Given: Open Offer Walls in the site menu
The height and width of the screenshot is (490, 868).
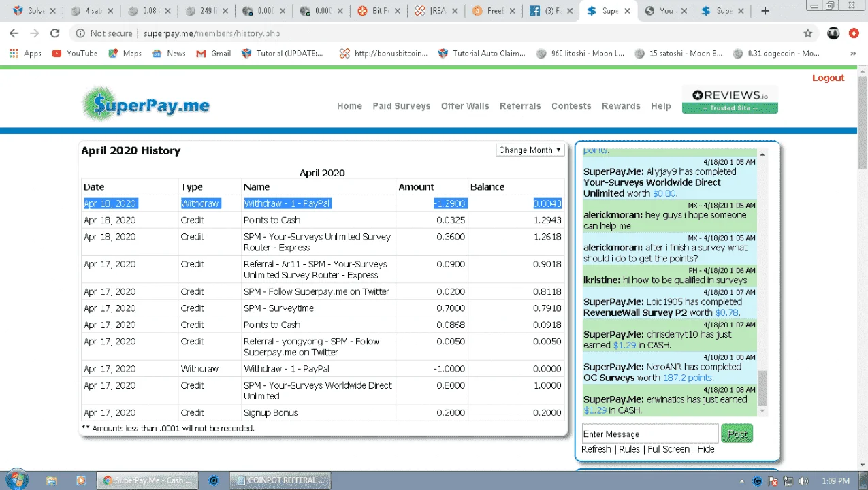Looking at the screenshot, I should point(465,105).
